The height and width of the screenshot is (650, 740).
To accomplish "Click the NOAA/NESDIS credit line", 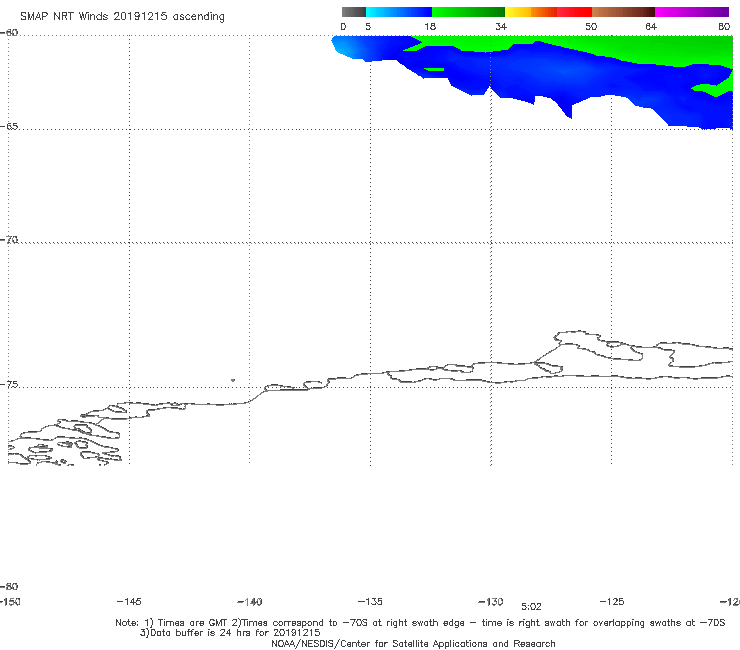I will pyautogui.click(x=413, y=644).
